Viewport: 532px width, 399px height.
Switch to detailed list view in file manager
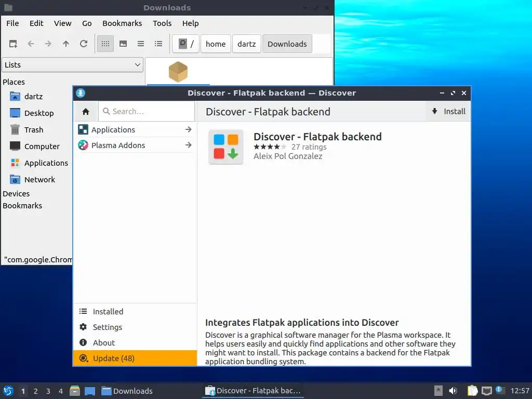tap(158, 44)
